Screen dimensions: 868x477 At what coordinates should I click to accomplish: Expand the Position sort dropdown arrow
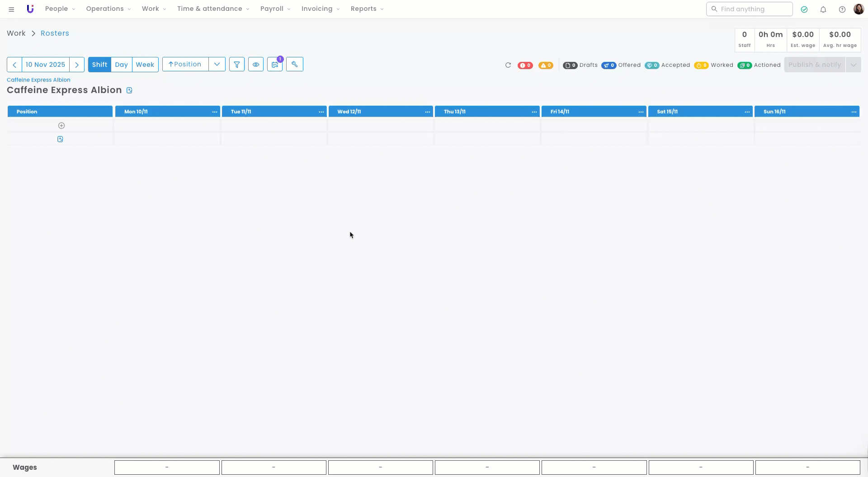click(x=217, y=65)
